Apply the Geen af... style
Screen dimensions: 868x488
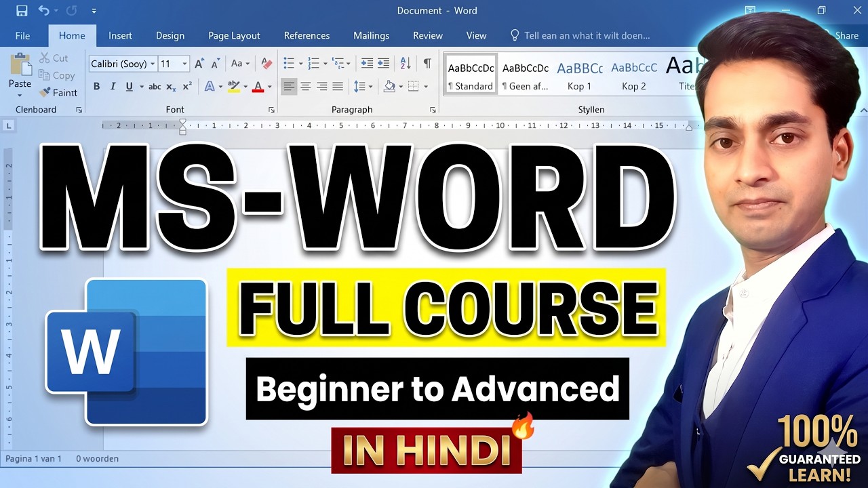pyautogui.click(x=526, y=74)
